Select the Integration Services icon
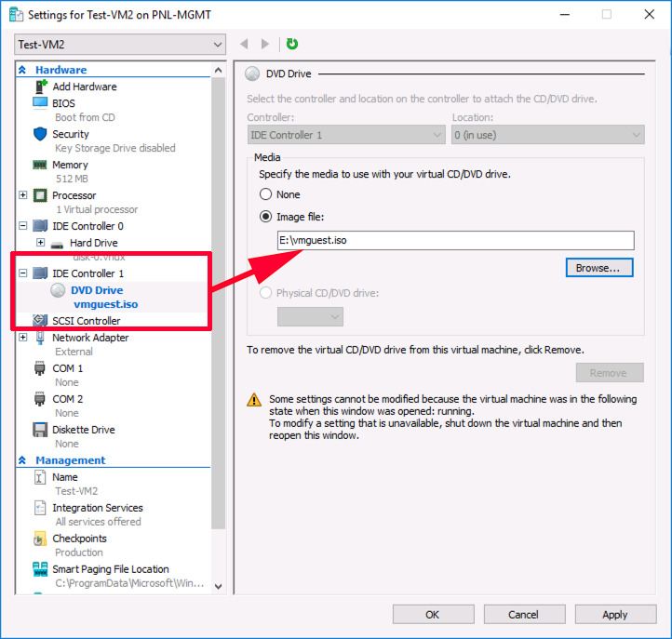672x639 pixels. pyautogui.click(x=40, y=508)
